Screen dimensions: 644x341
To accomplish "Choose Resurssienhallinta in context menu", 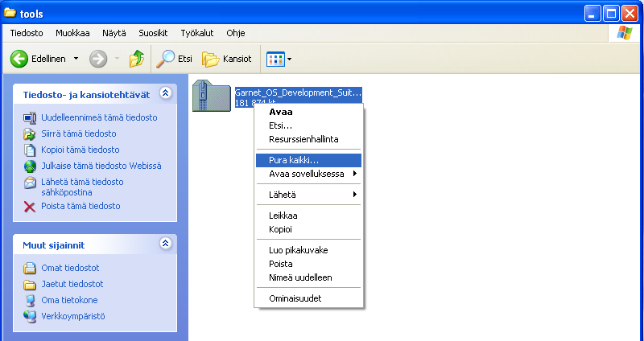I will tap(309, 139).
